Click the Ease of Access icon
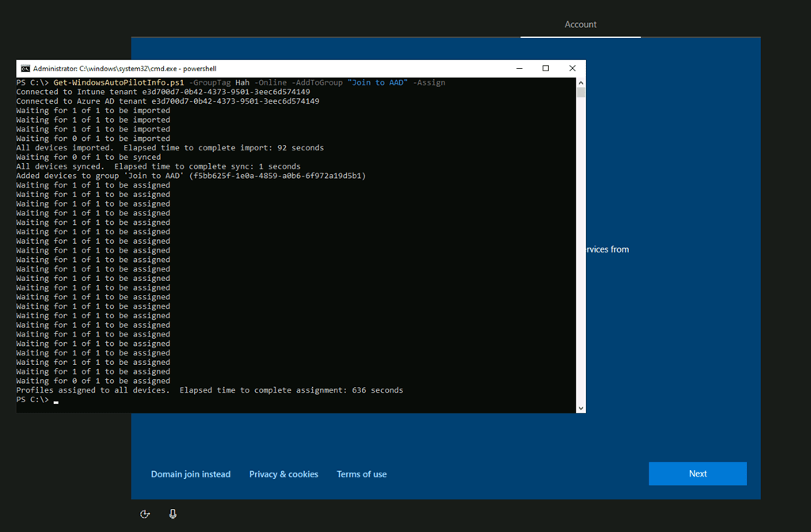 pos(145,514)
